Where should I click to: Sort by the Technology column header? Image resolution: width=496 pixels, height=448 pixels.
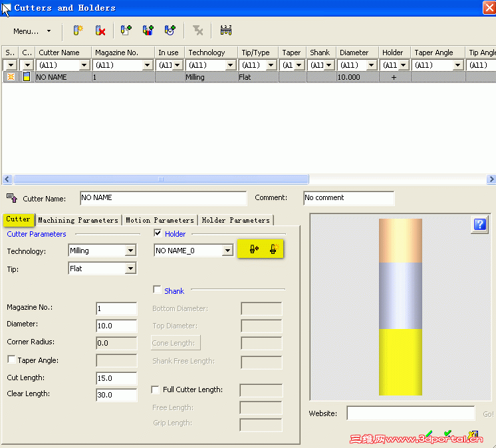pyautogui.click(x=211, y=53)
